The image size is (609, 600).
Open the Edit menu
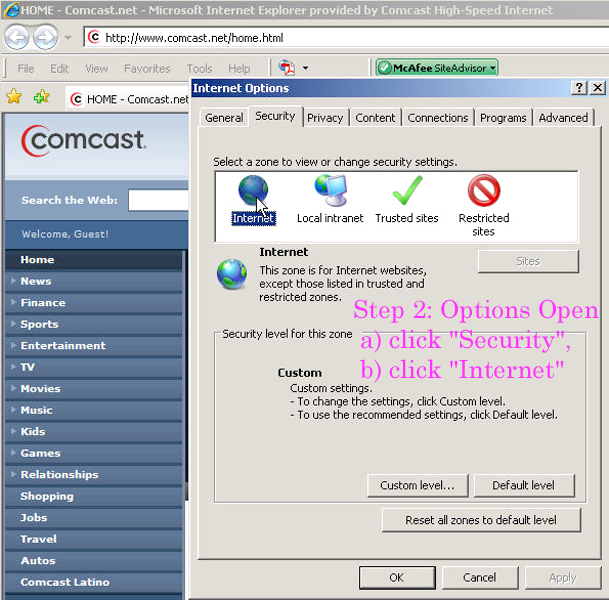59,69
